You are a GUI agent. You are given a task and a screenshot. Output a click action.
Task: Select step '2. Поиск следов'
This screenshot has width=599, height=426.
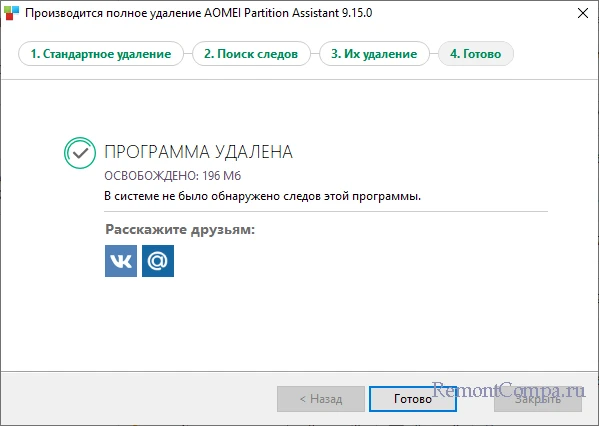pyautogui.click(x=251, y=54)
